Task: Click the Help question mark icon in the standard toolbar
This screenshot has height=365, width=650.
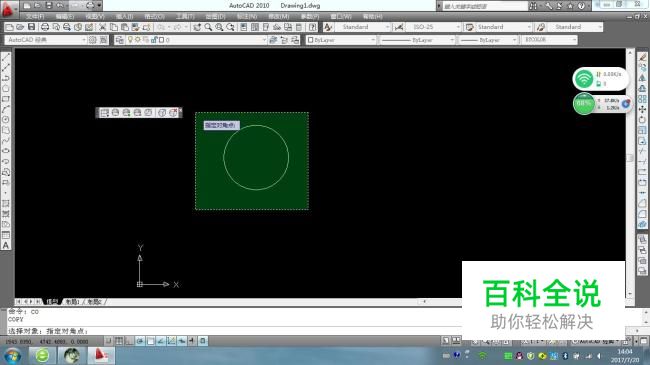Action: 313,27
